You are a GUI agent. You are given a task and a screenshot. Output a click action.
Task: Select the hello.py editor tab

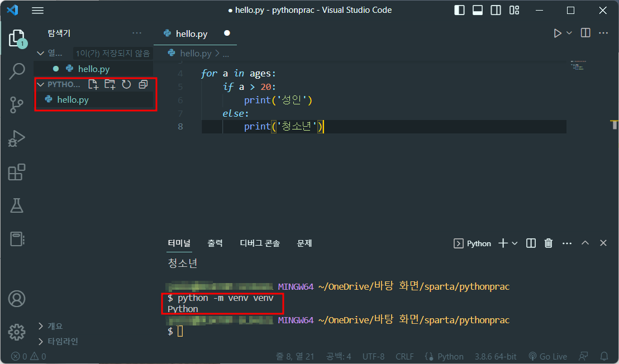tap(195, 34)
